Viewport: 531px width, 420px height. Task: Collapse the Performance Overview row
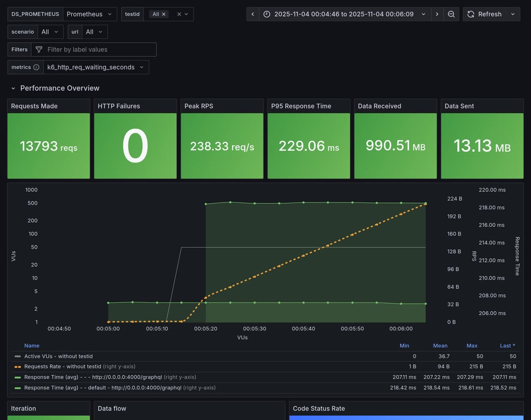pyautogui.click(x=13, y=88)
